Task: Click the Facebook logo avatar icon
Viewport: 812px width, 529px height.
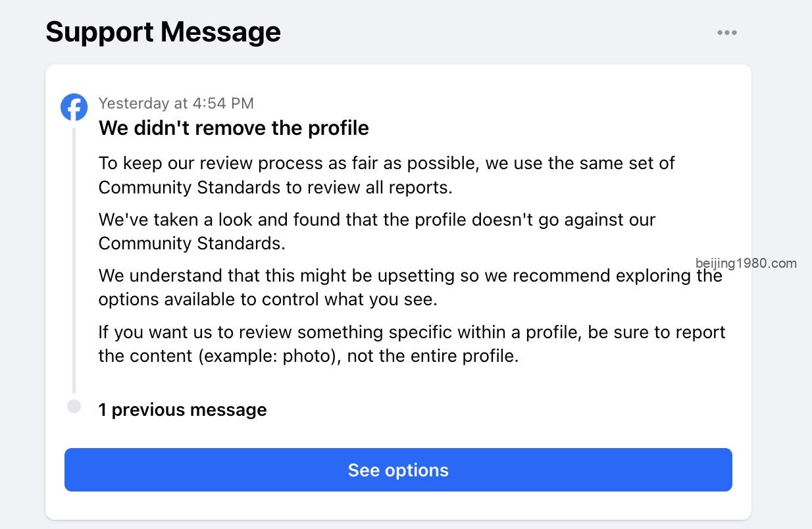Action: [74, 107]
